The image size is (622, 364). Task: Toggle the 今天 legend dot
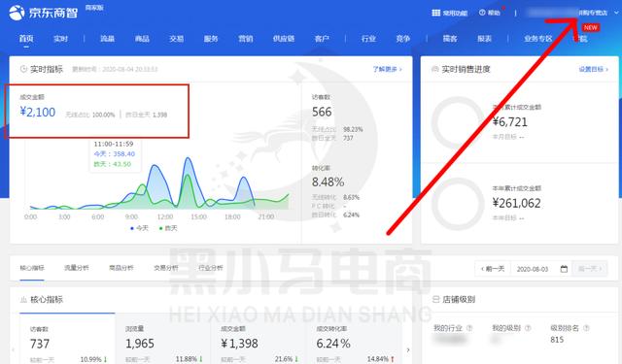132,228
